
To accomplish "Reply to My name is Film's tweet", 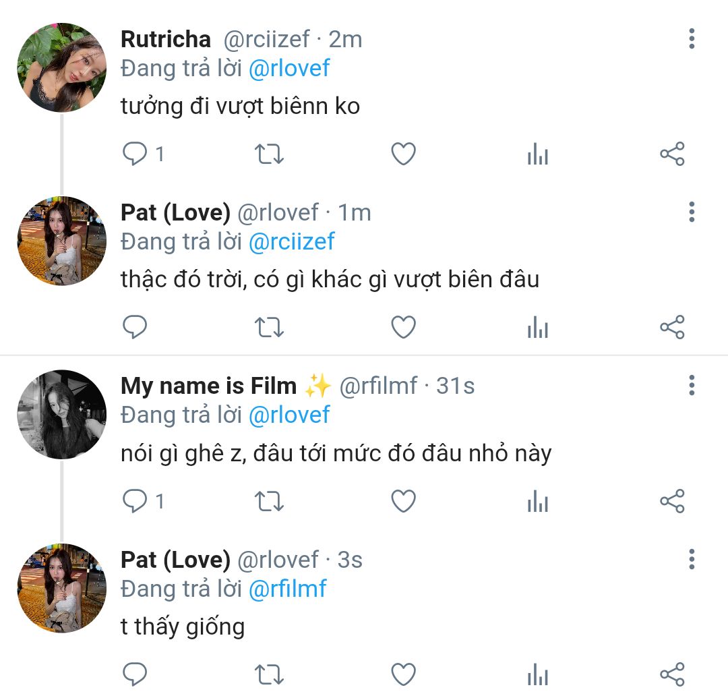I will pyautogui.click(x=135, y=501).
